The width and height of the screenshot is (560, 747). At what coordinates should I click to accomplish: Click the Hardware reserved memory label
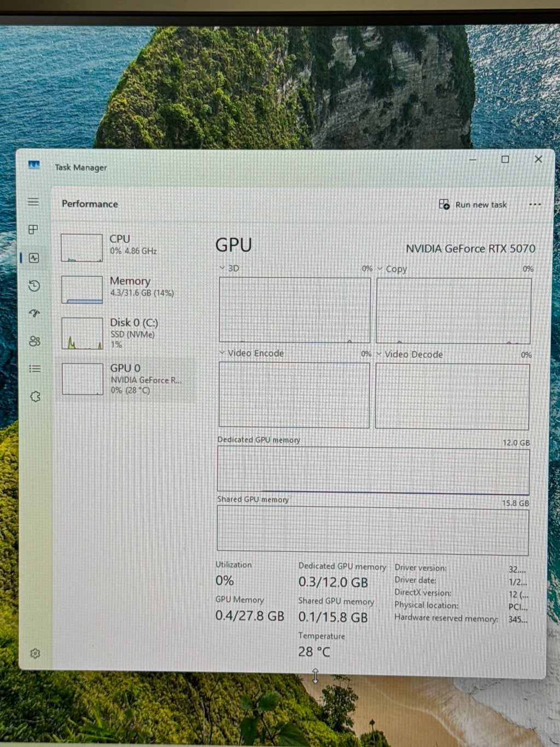click(446, 618)
